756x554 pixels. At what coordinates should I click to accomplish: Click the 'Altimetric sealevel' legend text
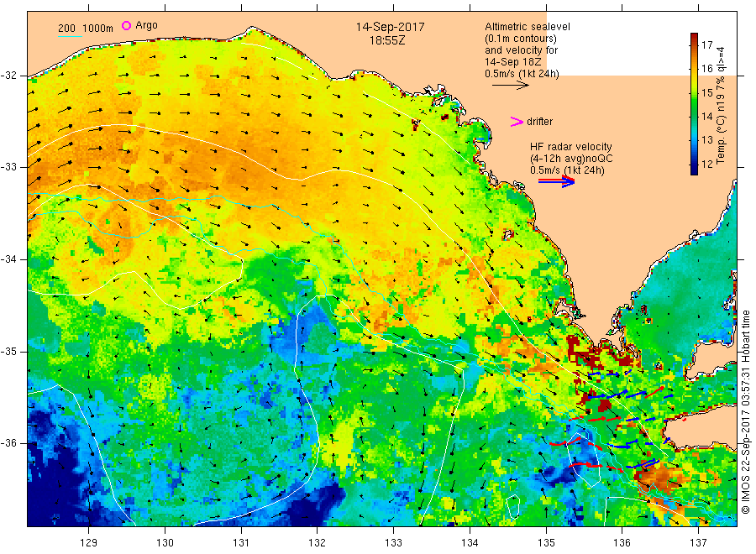pos(527,27)
